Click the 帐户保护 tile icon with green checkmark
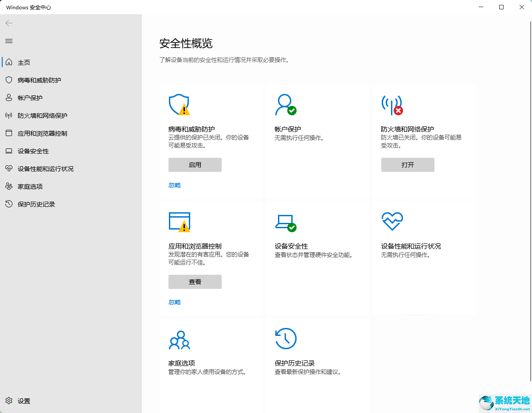The width and height of the screenshot is (532, 413). coord(286,105)
